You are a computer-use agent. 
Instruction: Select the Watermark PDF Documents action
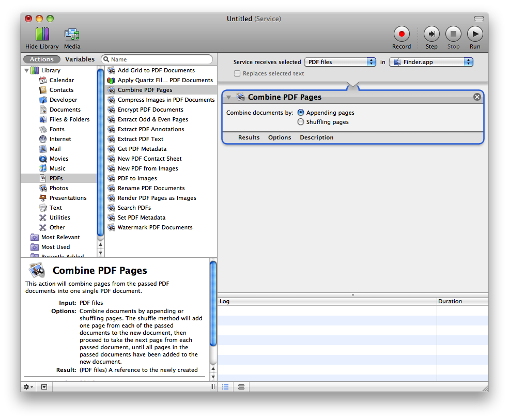pos(155,228)
